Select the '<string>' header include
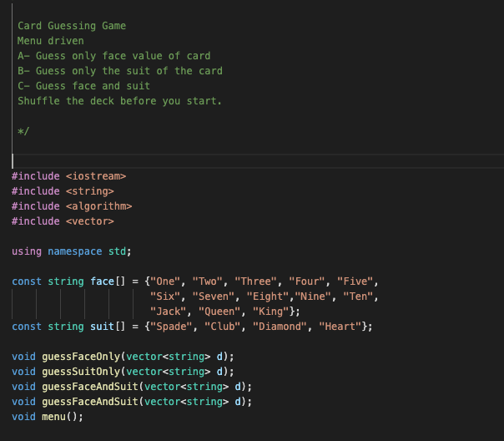 click(x=89, y=191)
